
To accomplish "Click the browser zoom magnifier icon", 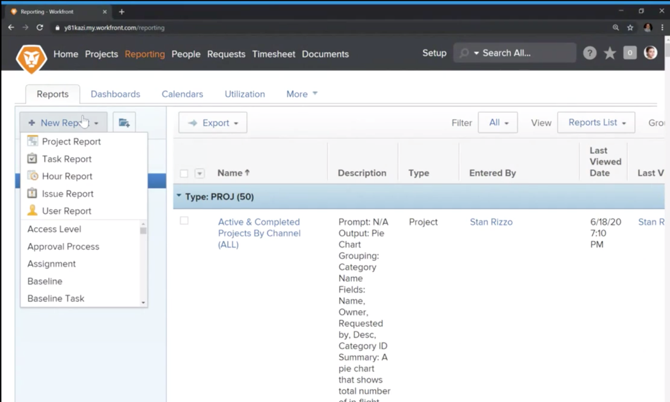I will pos(616,27).
